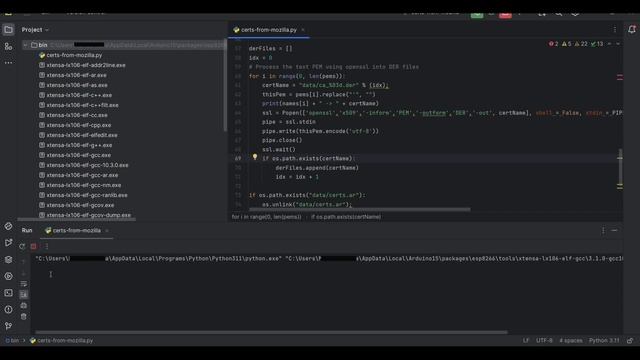Image resolution: width=640 pixels, height=360 pixels.
Task: Change line separator LF in status bar
Action: [526, 340]
